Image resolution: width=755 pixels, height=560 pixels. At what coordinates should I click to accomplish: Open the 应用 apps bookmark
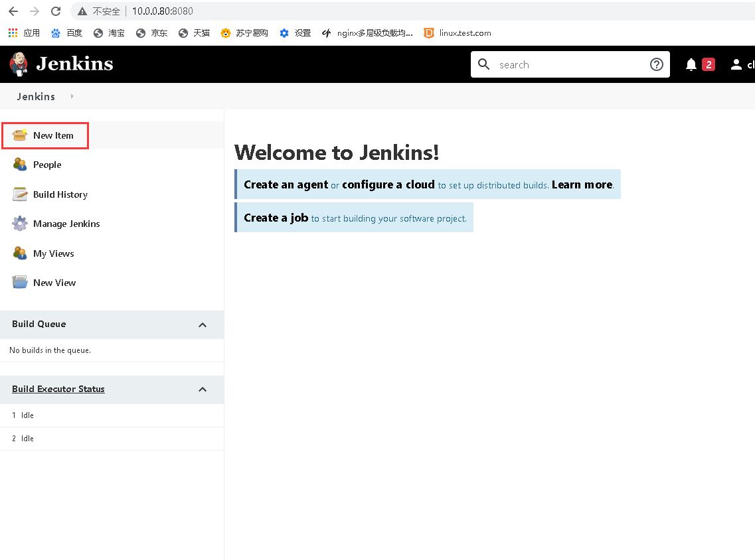pyautogui.click(x=24, y=33)
